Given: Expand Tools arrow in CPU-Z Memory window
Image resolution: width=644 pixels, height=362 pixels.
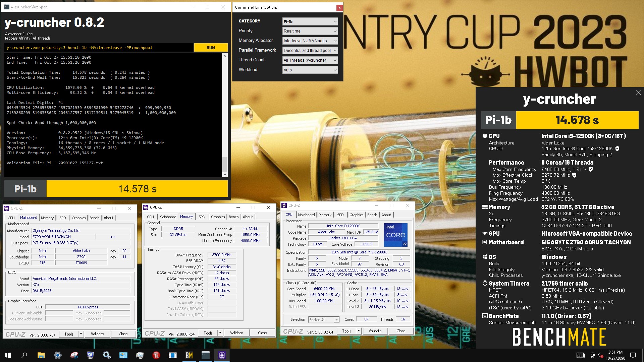Looking at the screenshot, I should (220, 333).
